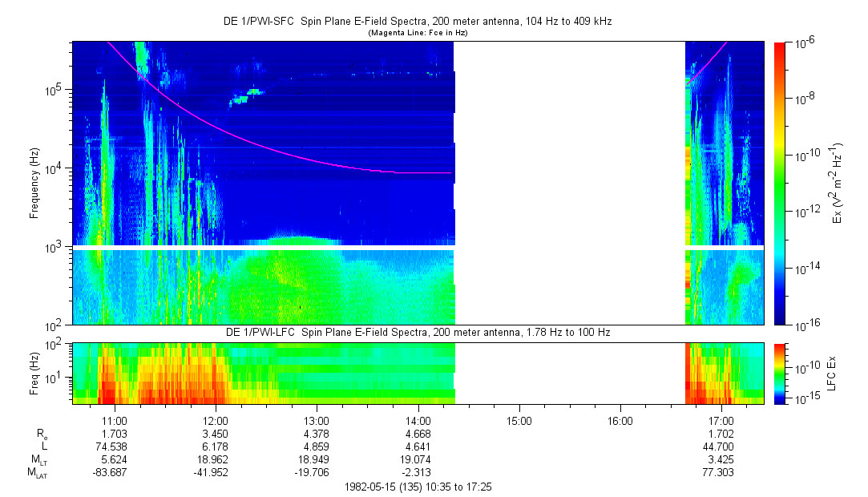Click the small LFC Ex colorbar
868x497 pixels.
pos(780,373)
